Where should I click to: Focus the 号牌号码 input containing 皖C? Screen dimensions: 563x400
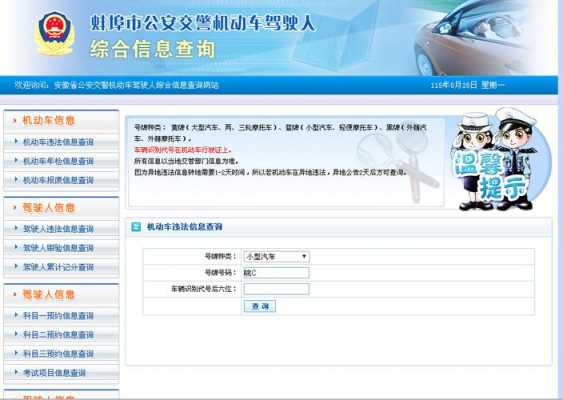click(276, 273)
